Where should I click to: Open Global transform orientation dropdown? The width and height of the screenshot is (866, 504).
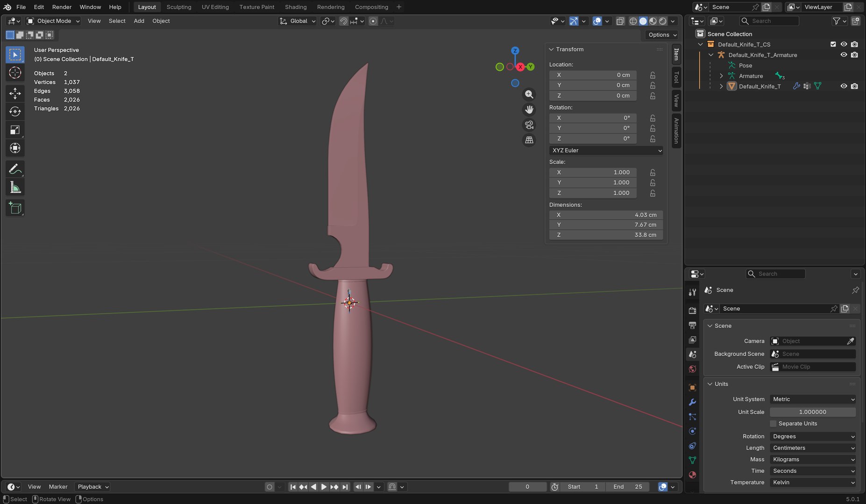click(x=298, y=21)
